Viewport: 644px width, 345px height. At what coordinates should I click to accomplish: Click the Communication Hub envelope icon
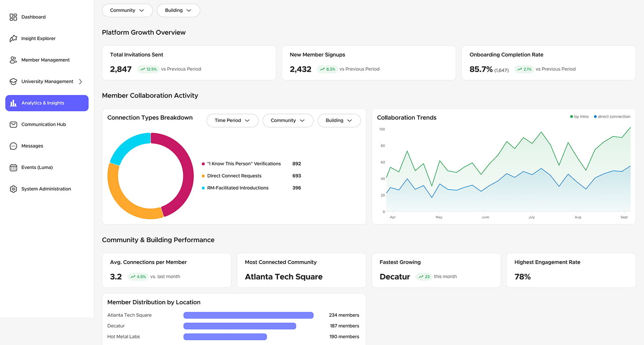[x=13, y=125]
